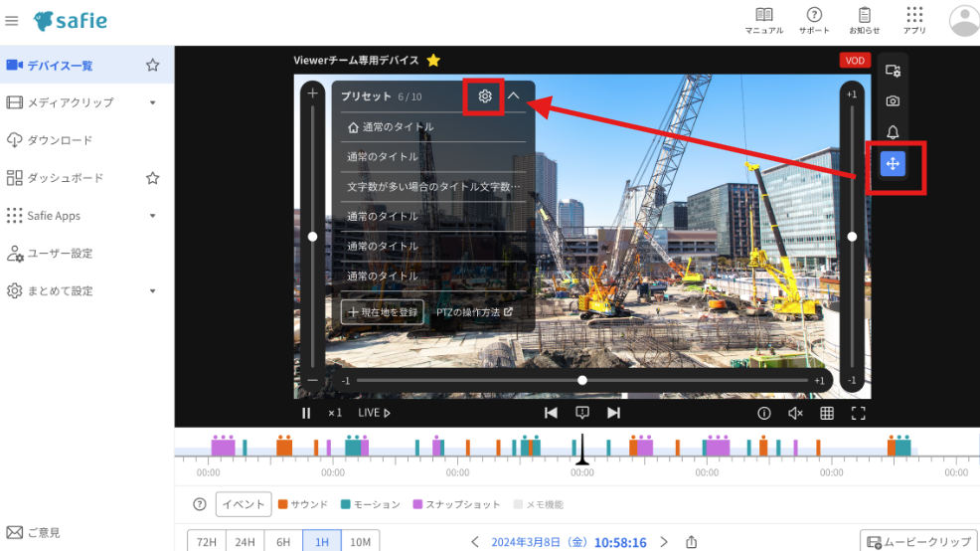Select the third preset with long title
This screenshot has height=551, width=980.
[x=433, y=187]
